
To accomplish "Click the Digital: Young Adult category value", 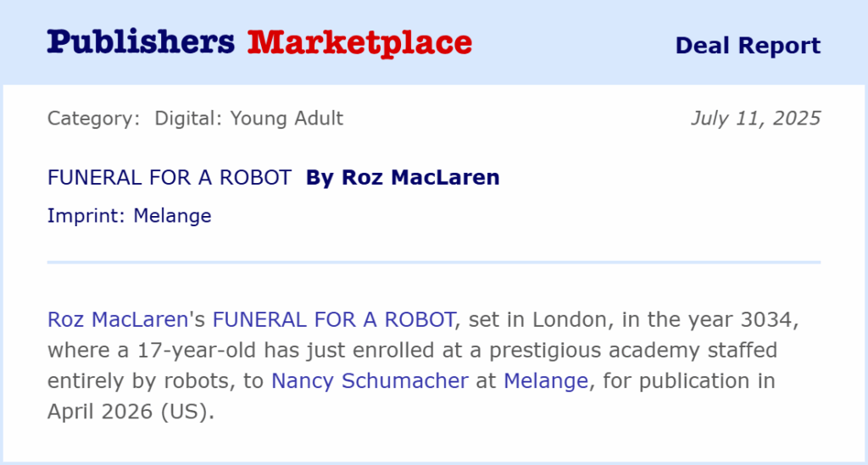I will [248, 119].
